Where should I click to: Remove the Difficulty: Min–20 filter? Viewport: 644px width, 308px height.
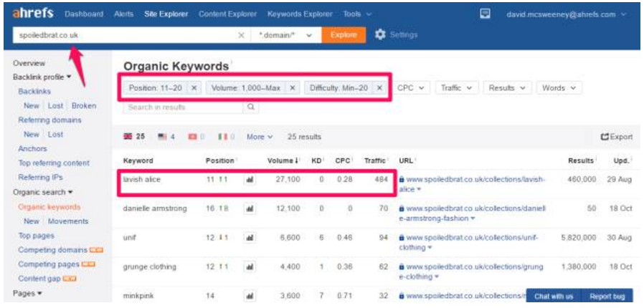tap(379, 88)
